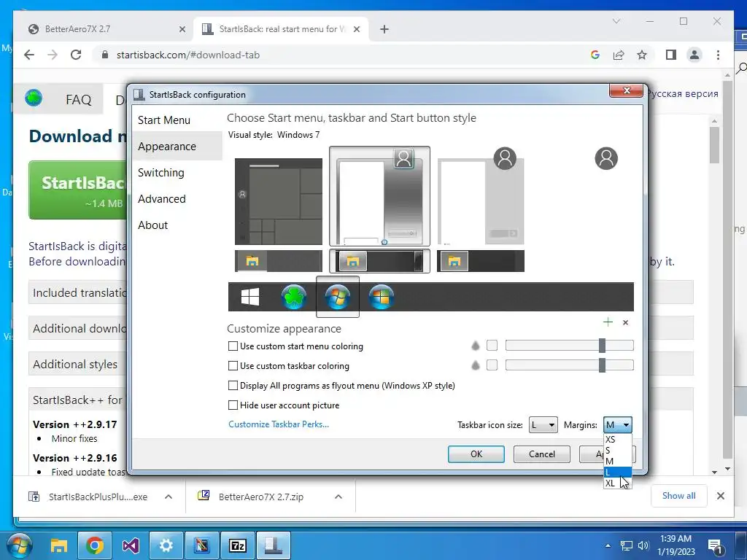Click the Windows Start orb on taskbar
Viewport: 747px width, 560px height.
pyautogui.click(x=19, y=545)
